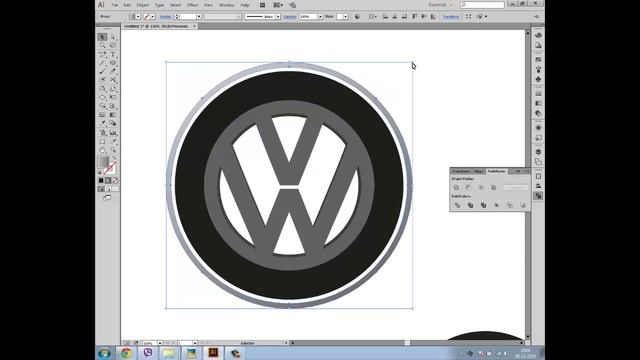Click the search field in the title bar
The height and width of the screenshot is (360, 640).
pos(482,5)
